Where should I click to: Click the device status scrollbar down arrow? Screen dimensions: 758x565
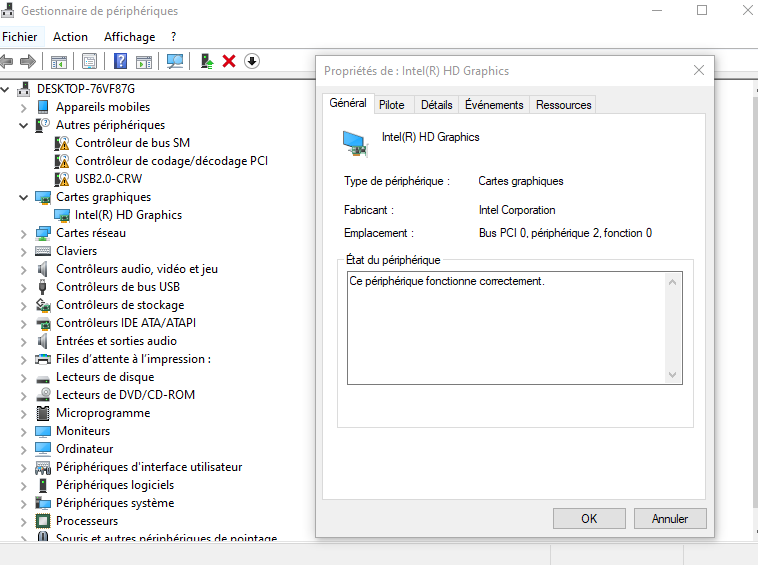672,375
